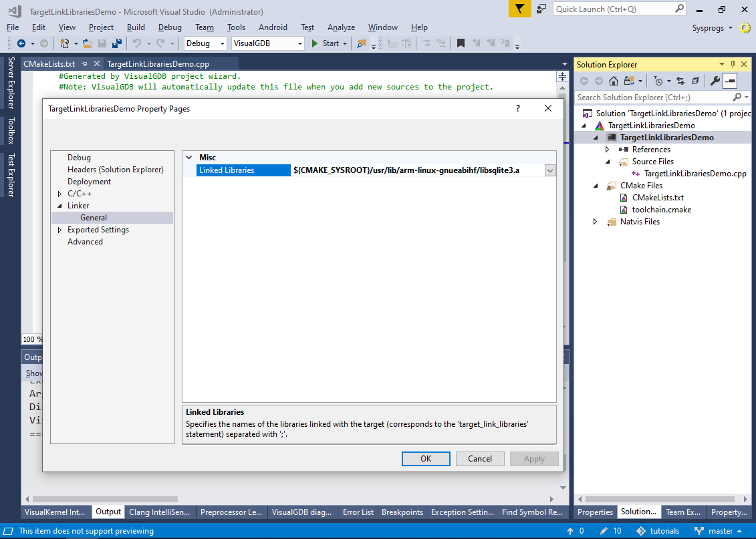Click the Open File toolbar icon

(88, 43)
